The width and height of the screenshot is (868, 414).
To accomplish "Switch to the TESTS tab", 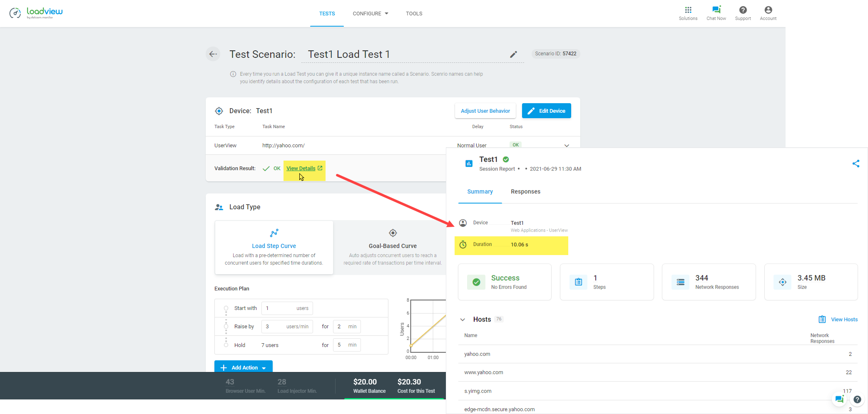I will (x=327, y=14).
